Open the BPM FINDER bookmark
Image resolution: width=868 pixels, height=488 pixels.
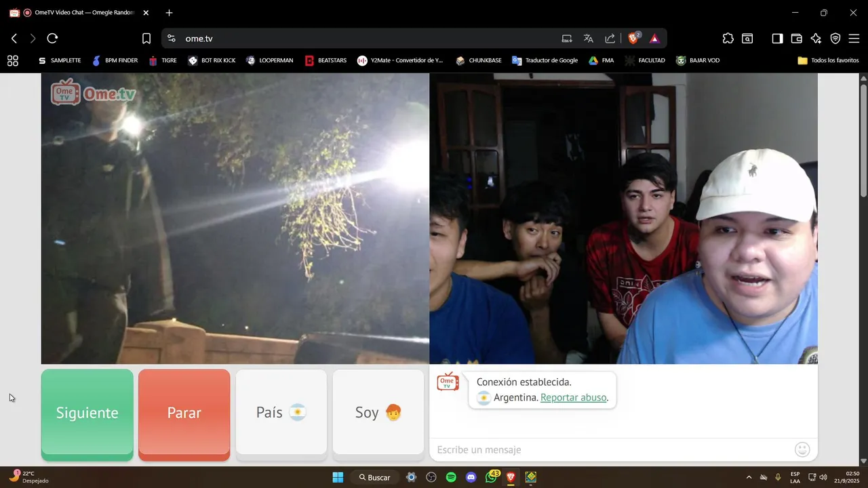tap(115, 60)
